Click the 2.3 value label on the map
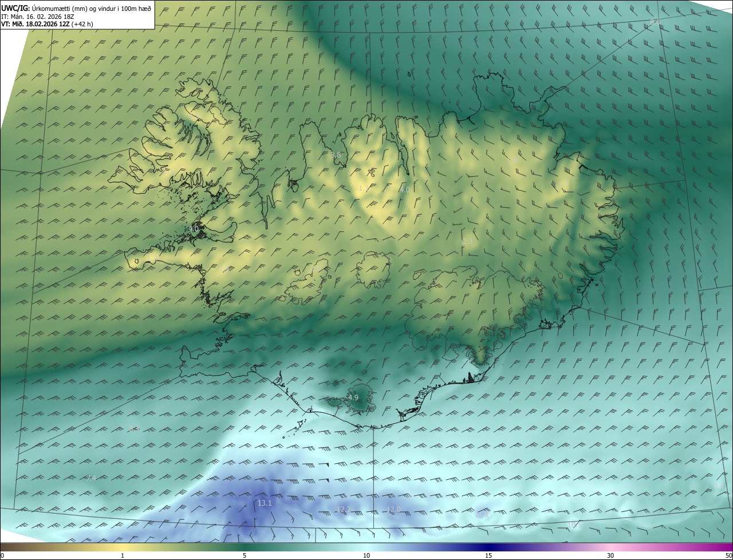Screen dimensions: 733x560 (x=467, y=241)
